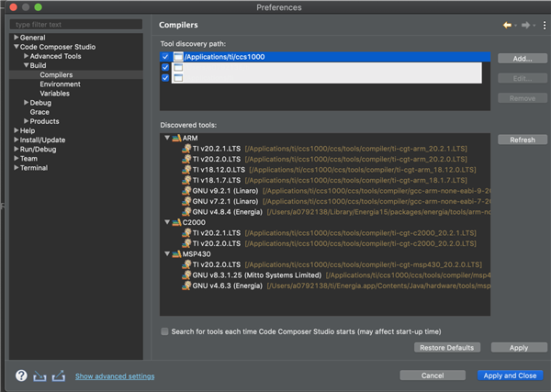The width and height of the screenshot is (551, 392).
Task: Click the yellow Back arrow icon
Action: (x=507, y=25)
